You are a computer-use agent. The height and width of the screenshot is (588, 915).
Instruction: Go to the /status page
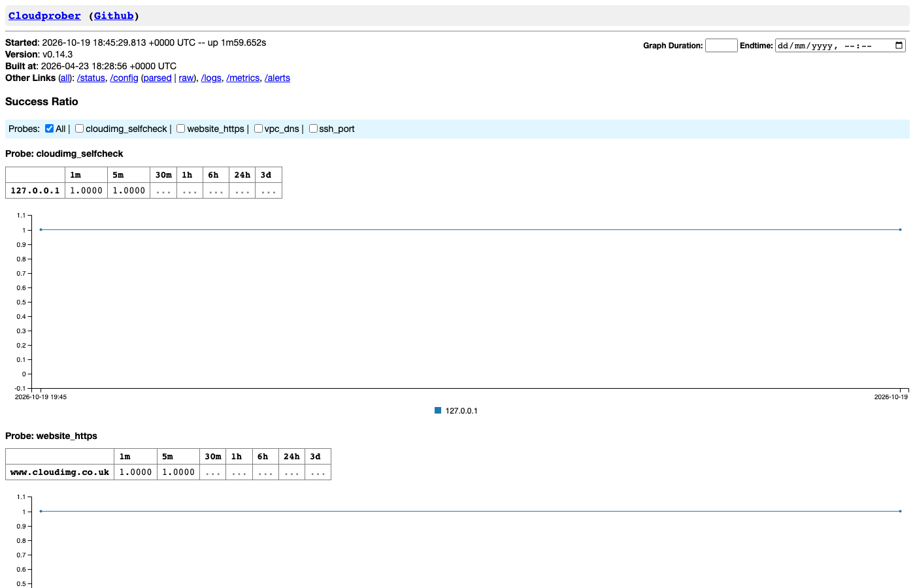91,78
